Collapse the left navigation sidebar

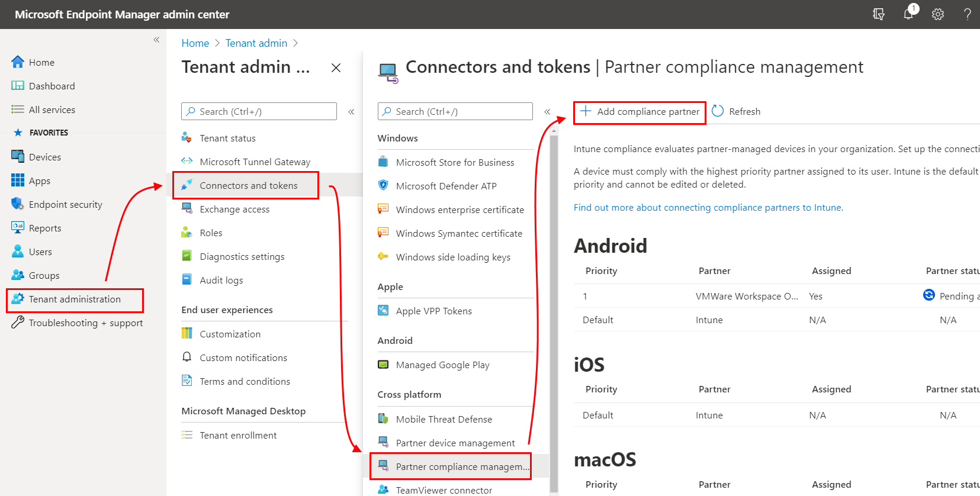point(156,40)
